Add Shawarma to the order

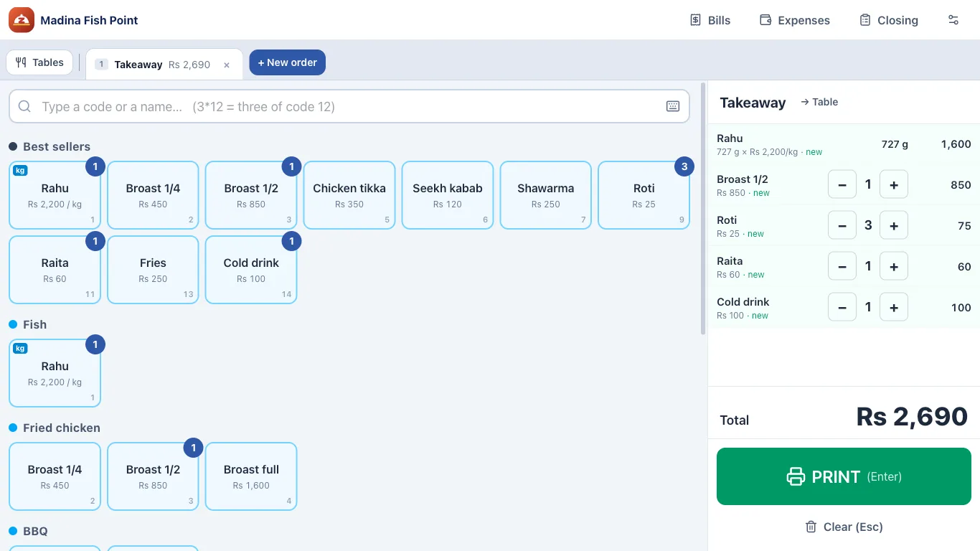click(546, 195)
